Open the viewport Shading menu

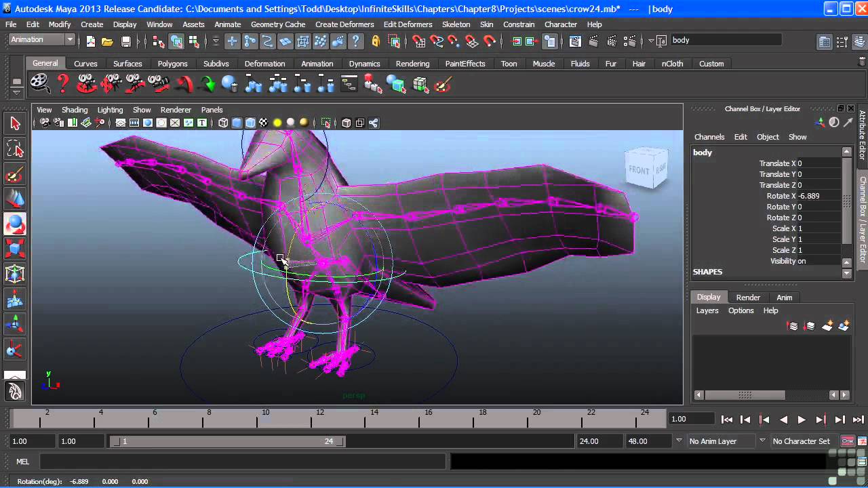click(75, 110)
